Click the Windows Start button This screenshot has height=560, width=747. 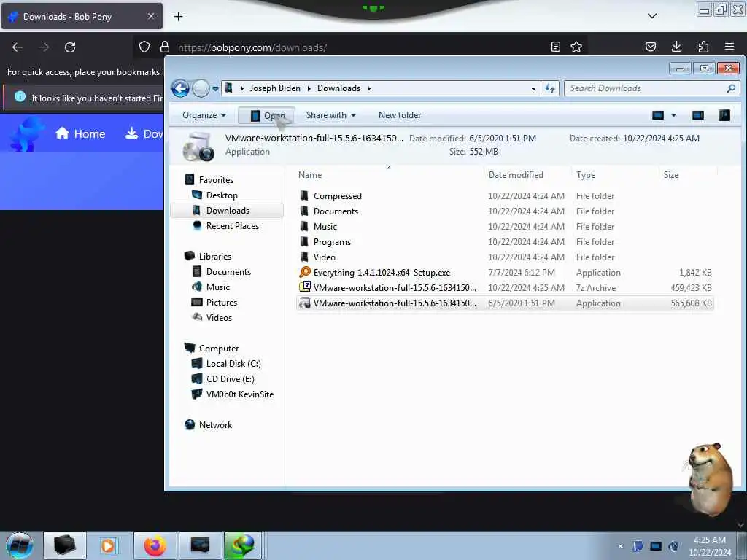point(20,545)
